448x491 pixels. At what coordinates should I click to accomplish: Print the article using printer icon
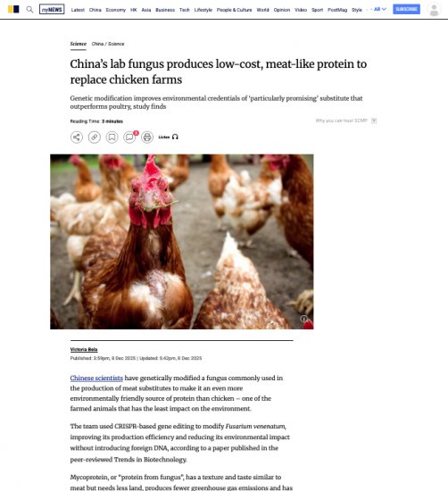click(x=147, y=137)
